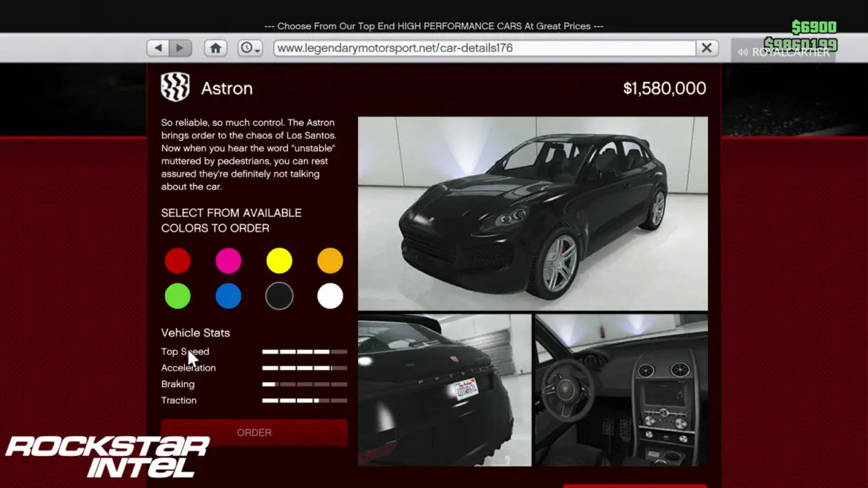Click the Acceleration stat label
This screenshot has width=868, height=488.
[189, 368]
